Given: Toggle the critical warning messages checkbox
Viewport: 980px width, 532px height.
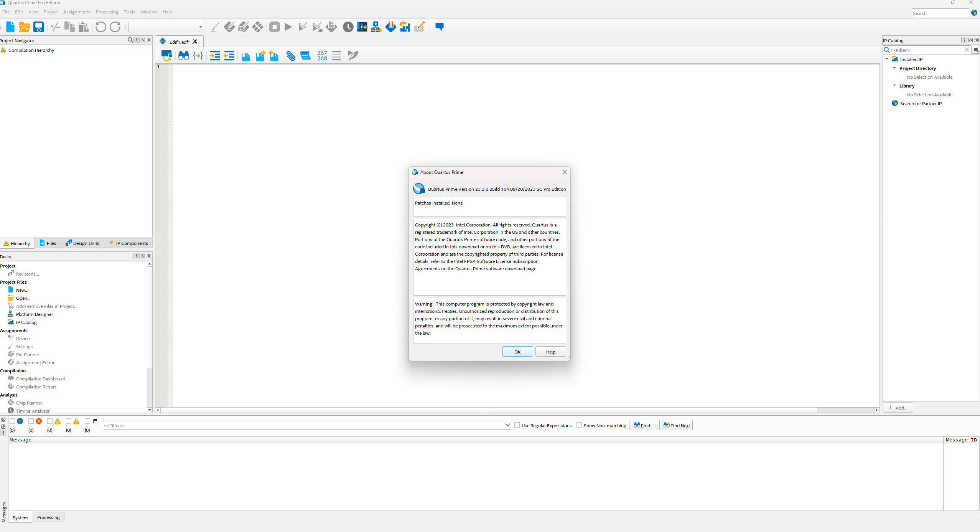Looking at the screenshot, I should (x=50, y=421).
